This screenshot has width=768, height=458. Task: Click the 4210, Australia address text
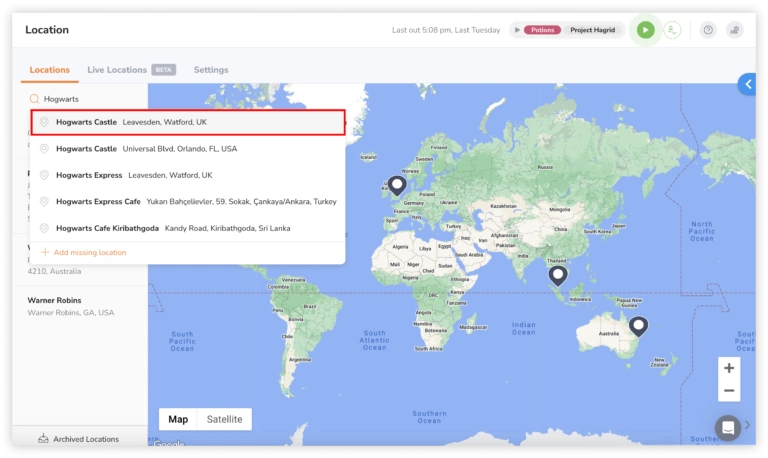coord(54,271)
